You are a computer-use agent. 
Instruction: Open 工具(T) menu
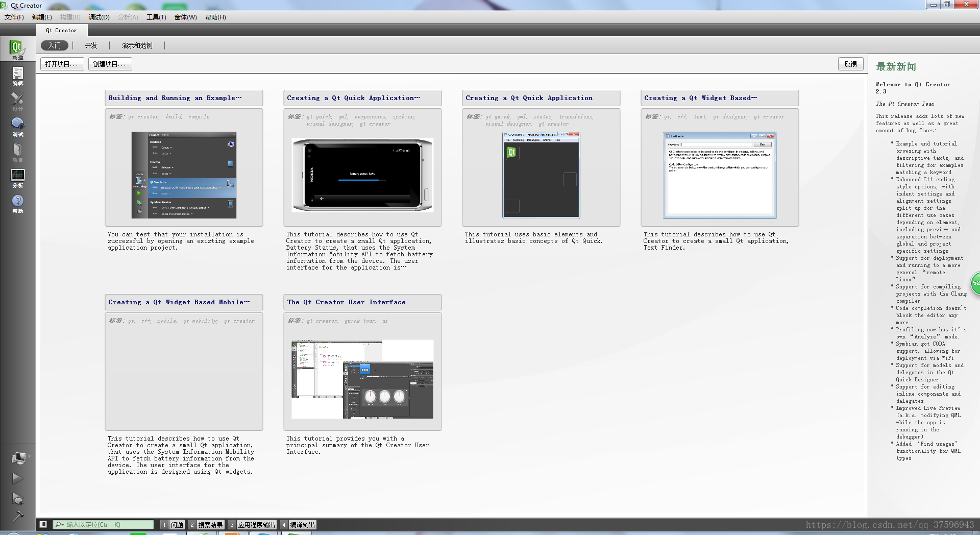pyautogui.click(x=156, y=17)
